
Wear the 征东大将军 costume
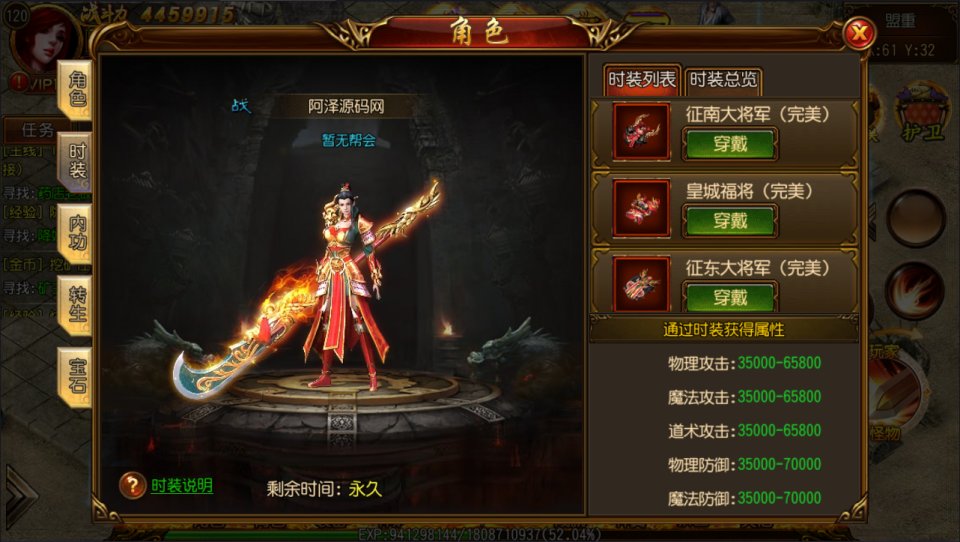pos(730,298)
